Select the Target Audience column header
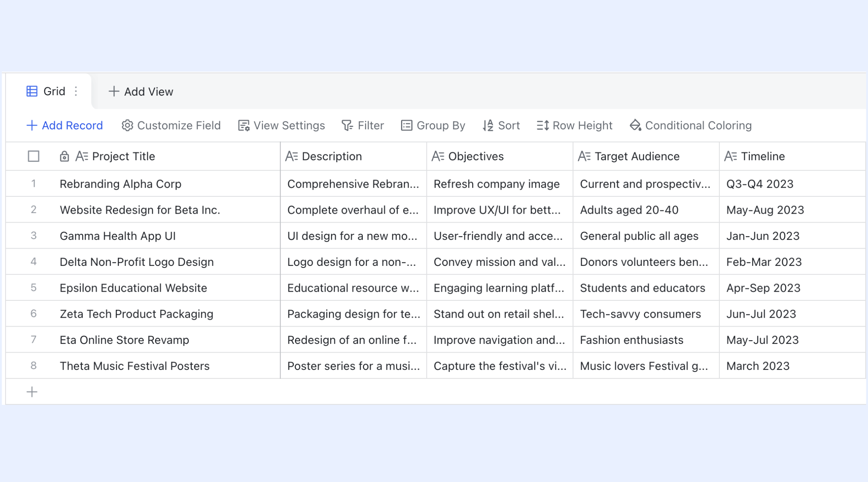Screen dimensions: 868x482 646,156
